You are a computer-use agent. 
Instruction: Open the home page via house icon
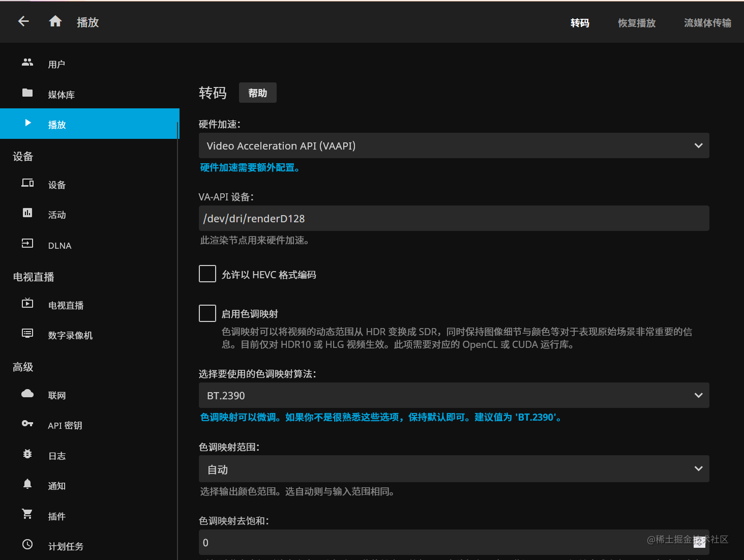pos(55,21)
